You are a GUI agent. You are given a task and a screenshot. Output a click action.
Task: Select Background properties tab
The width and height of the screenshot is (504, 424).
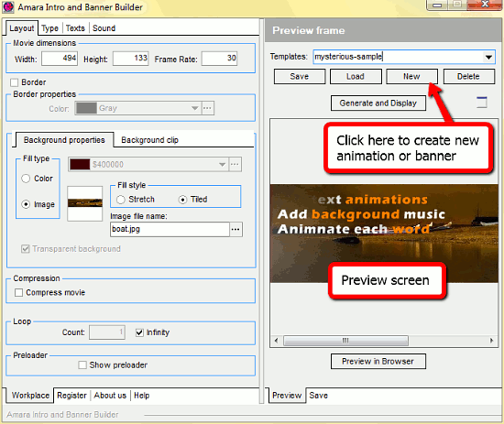click(x=64, y=140)
